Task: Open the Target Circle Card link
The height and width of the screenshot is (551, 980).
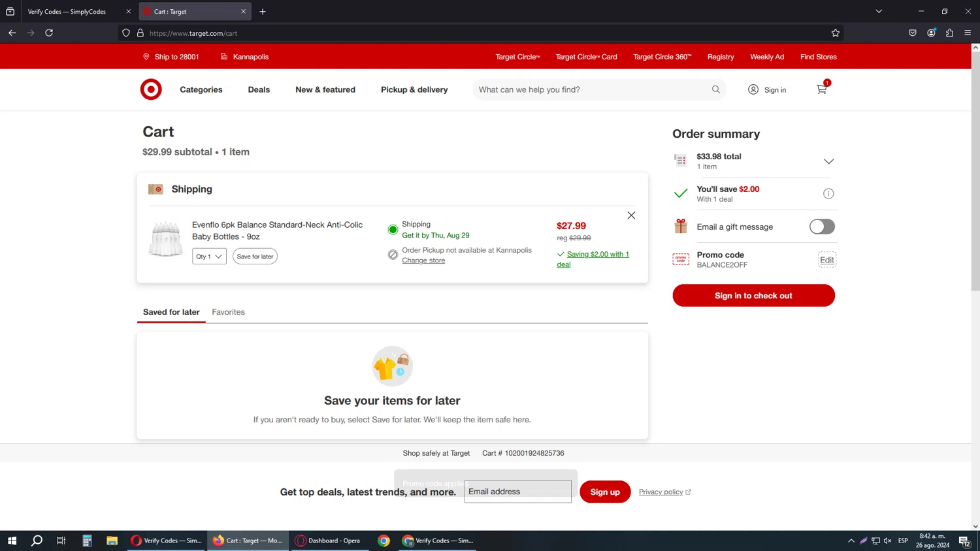Action: pyautogui.click(x=587, y=57)
